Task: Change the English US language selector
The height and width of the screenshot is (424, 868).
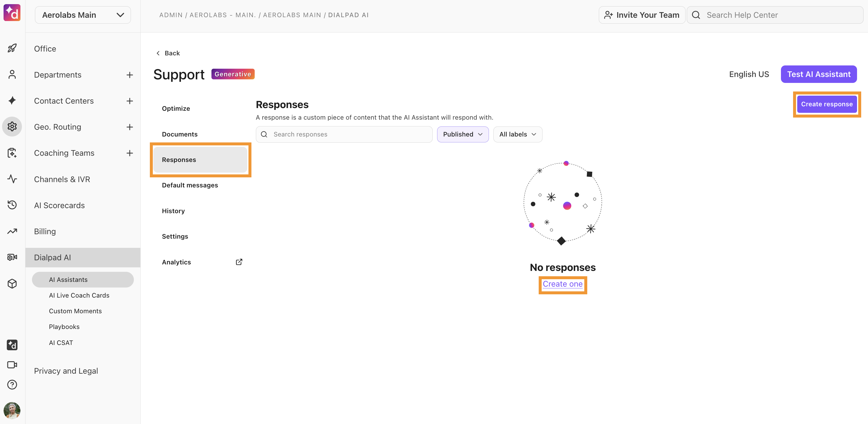Action: point(749,74)
